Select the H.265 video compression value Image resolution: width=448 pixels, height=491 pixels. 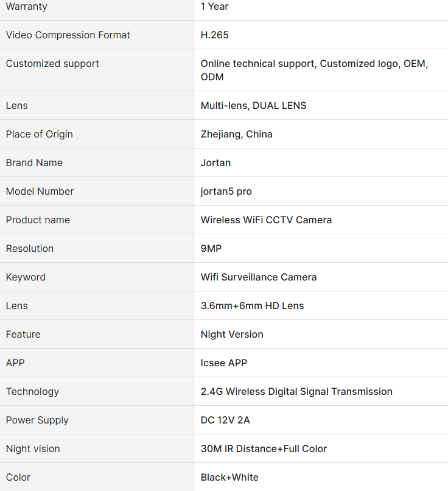click(x=215, y=35)
